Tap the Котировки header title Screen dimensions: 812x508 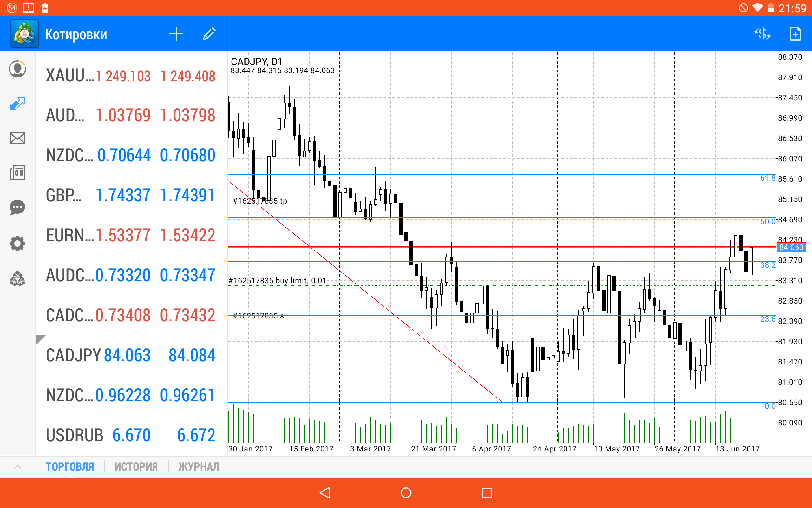point(76,34)
